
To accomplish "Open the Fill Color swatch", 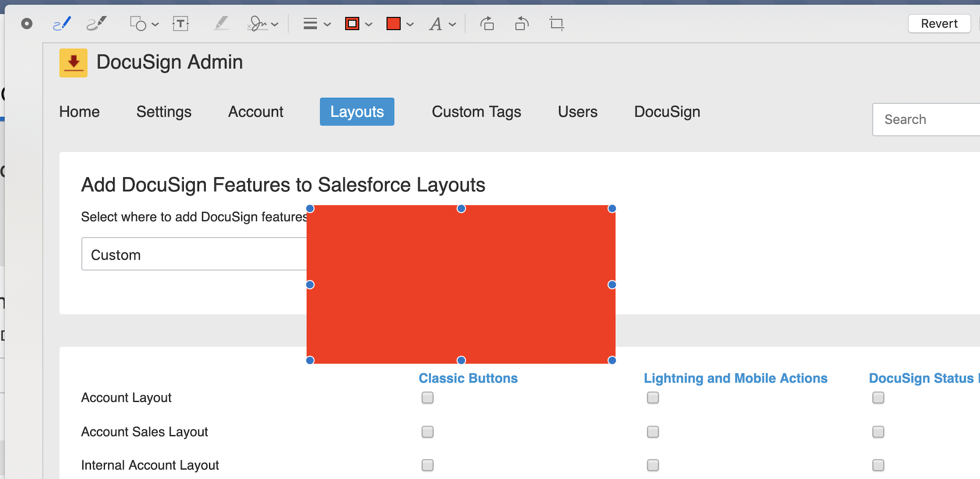I will click(x=393, y=24).
